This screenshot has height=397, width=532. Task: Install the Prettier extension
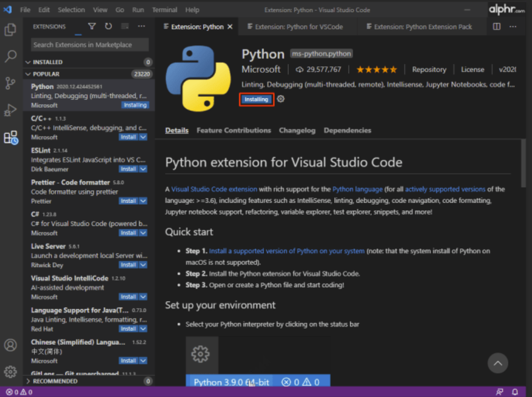coord(129,201)
